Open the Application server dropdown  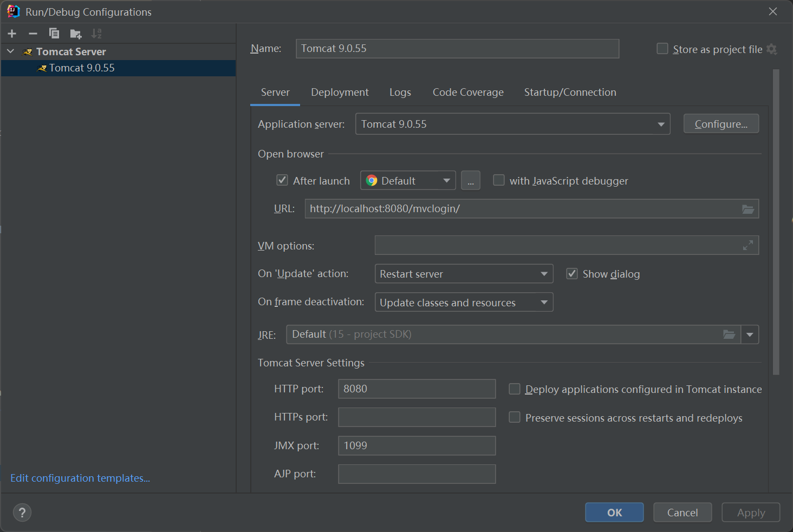[512, 124]
